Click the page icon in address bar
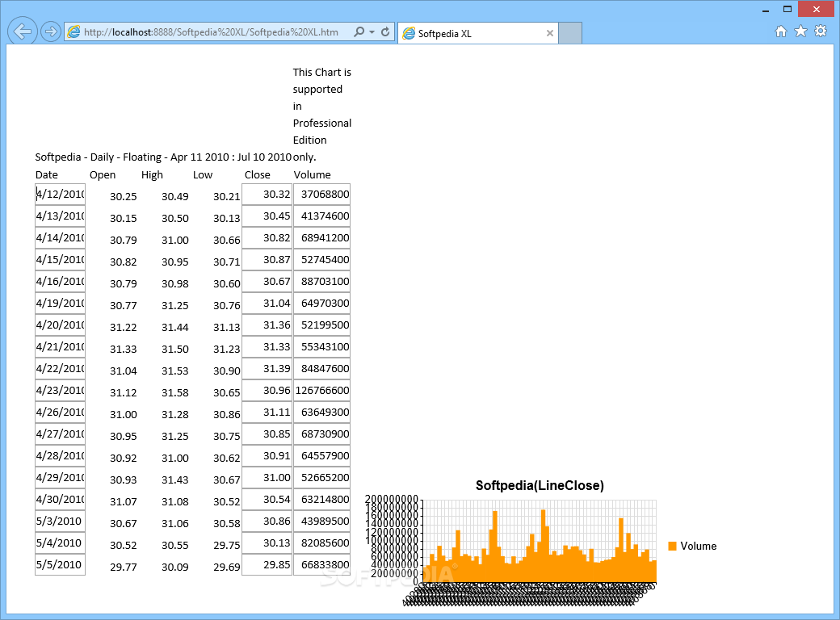The width and height of the screenshot is (840, 620). (x=74, y=32)
